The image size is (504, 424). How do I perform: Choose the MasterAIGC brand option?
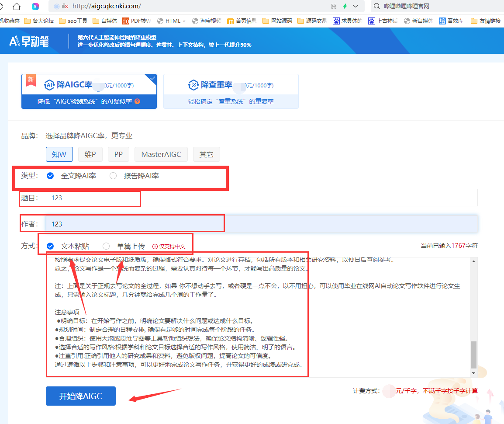point(161,154)
